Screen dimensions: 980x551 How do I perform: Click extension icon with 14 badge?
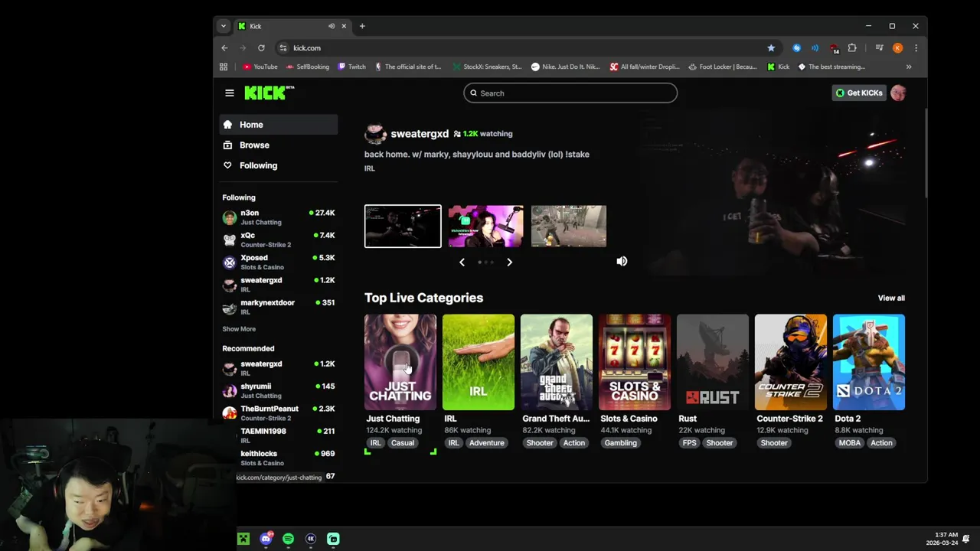click(834, 48)
